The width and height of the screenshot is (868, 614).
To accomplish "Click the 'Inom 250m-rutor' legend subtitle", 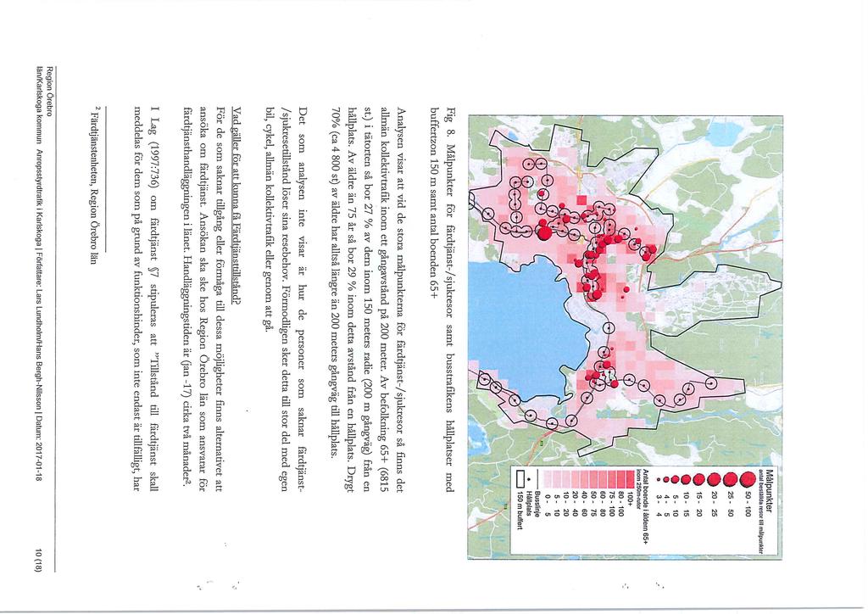I will [x=638, y=489].
